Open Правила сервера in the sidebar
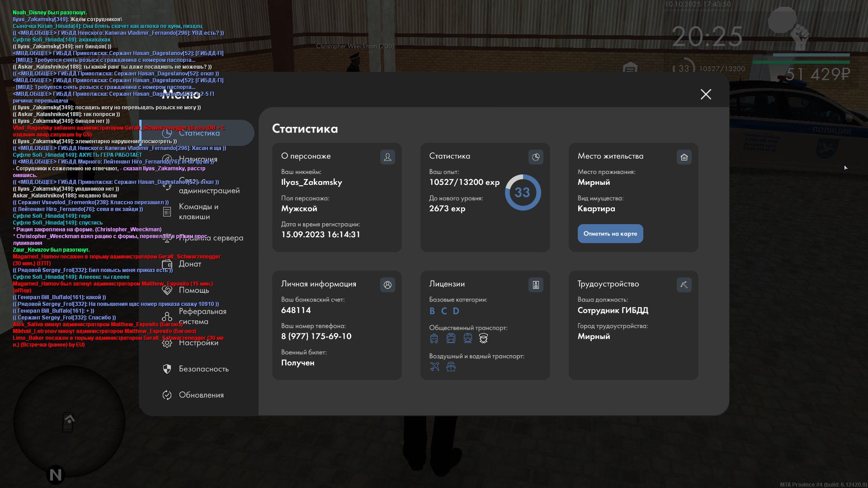This screenshot has height=488, width=868. click(211, 238)
